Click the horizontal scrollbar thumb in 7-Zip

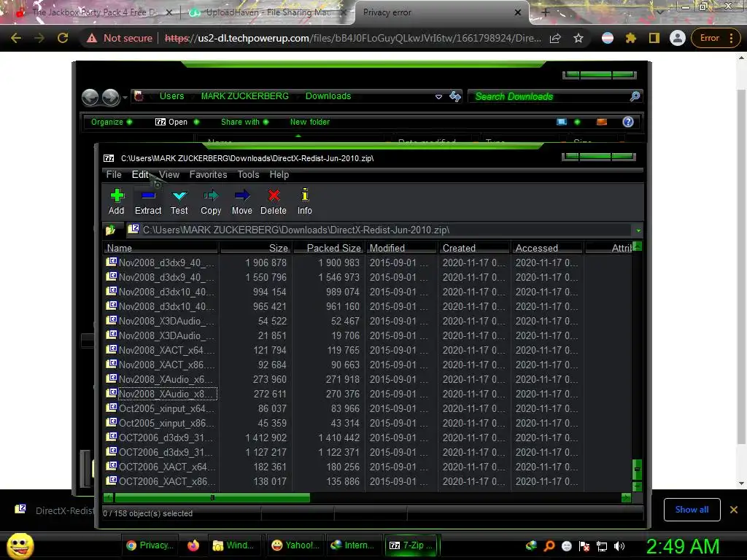pyautogui.click(x=212, y=497)
